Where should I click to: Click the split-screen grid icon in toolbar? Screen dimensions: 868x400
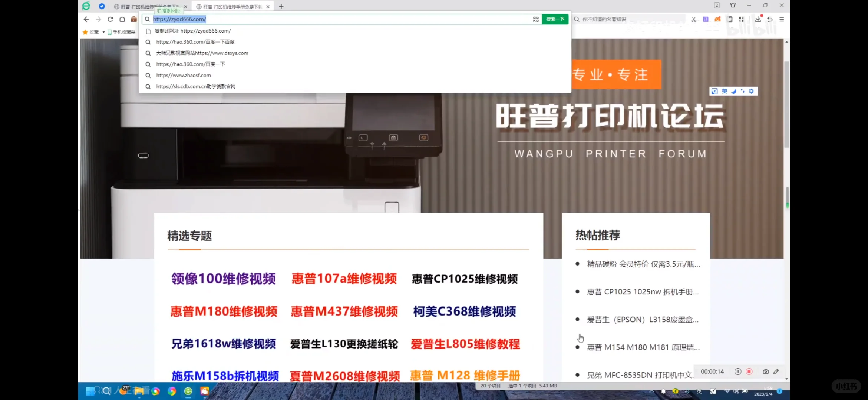741,19
